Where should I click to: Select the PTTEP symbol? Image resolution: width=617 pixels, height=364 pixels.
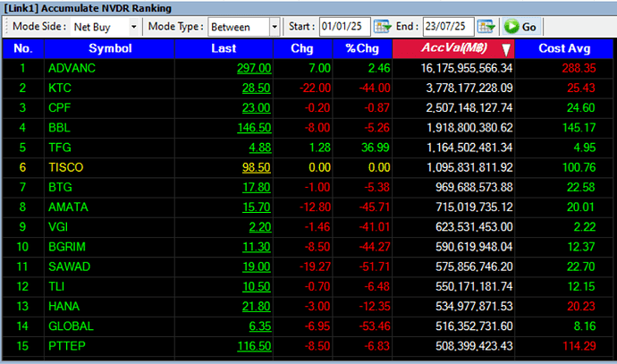[x=67, y=346]
